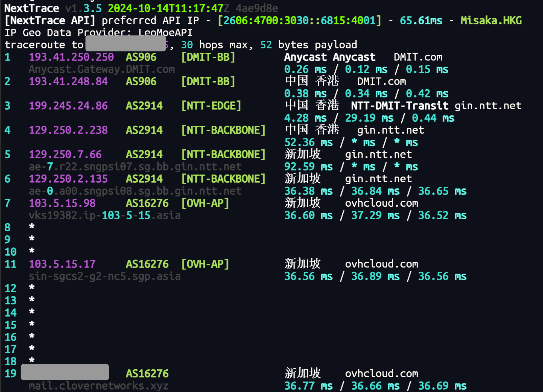Click [NTT-BACKBONE] label on hop 5
The image size is (543, 392).
pos(223,155)
